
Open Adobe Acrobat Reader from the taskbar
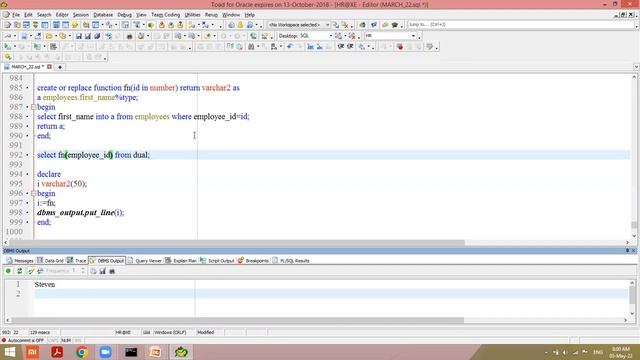[57, 352]
